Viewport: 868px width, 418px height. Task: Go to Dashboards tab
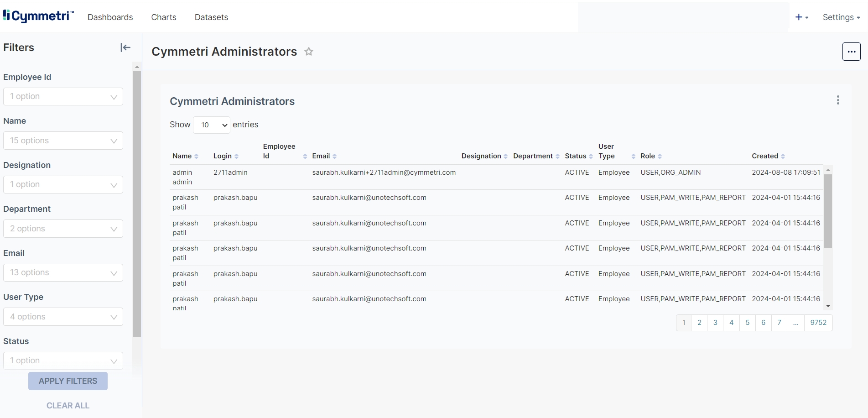click(x=110, y=17)
